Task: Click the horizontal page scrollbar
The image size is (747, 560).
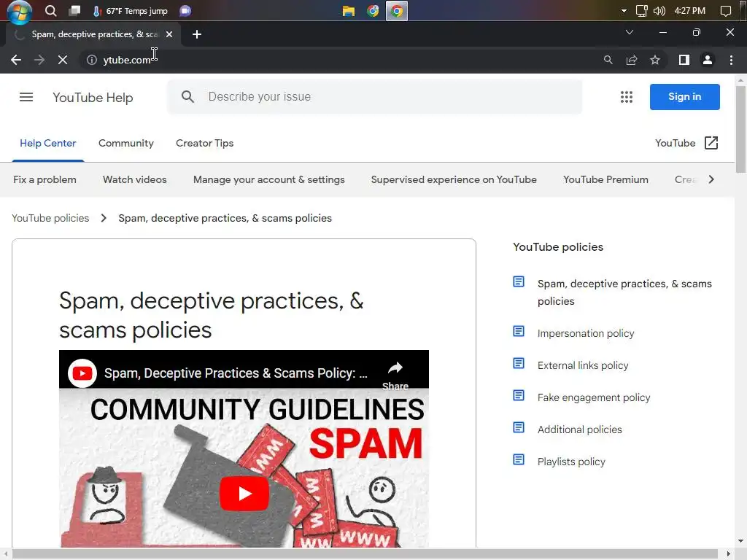Action: tap(365, 554)
